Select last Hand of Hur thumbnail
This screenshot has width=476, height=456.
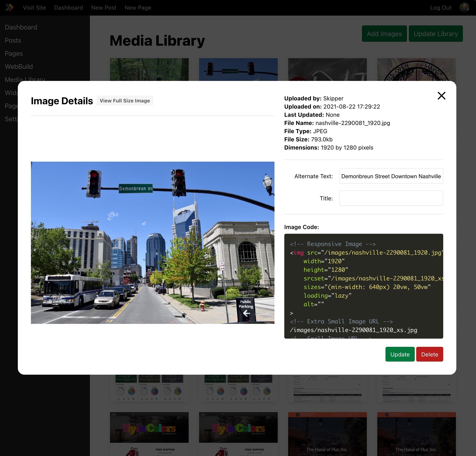pyautogui.click(x=416, y=434)
